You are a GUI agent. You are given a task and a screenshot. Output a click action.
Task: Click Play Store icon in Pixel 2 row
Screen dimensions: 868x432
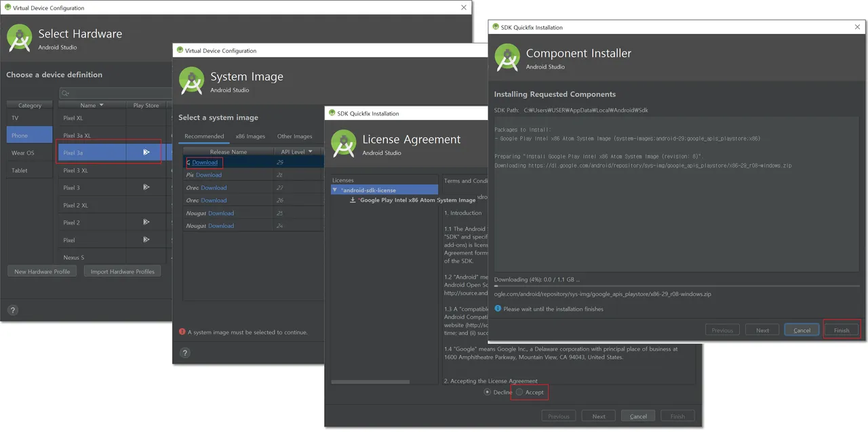(x=146, y=222)
